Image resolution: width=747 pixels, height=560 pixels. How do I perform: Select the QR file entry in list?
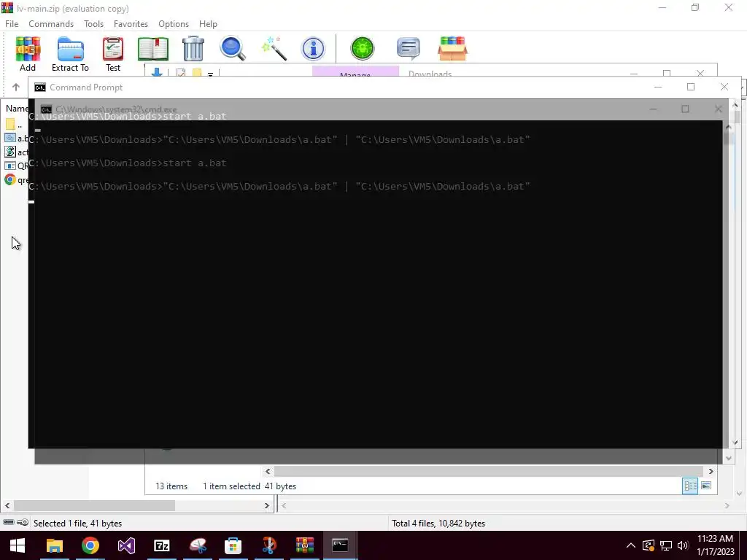point(16,166)
